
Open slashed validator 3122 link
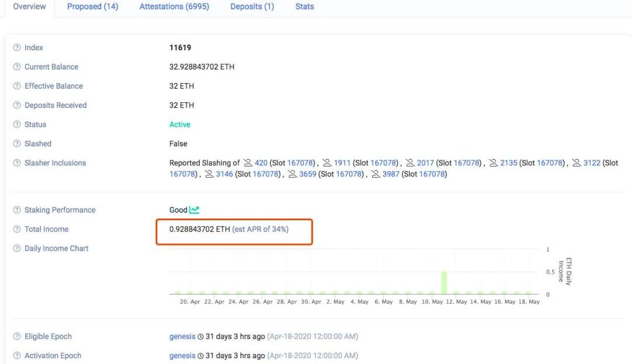click(592, 163)
